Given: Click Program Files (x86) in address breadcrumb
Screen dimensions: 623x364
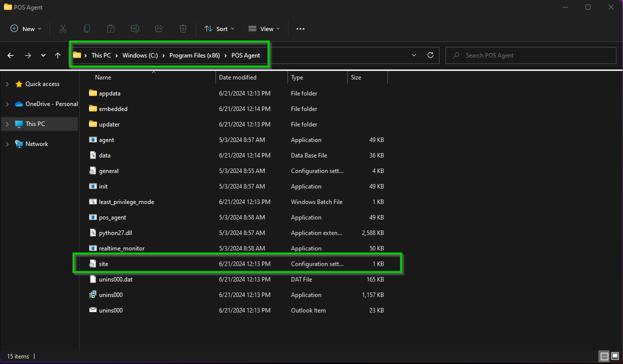Looking at the screenshot, I should 194,55.
